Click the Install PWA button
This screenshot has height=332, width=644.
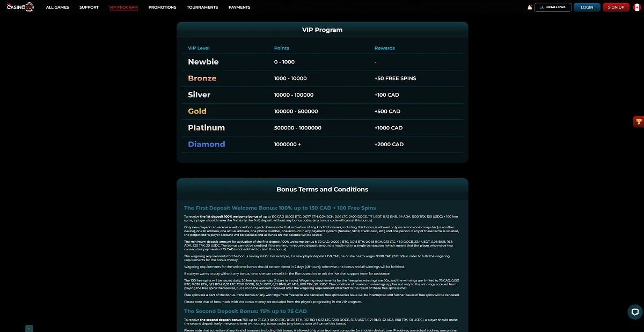click(x=553, y=7)
